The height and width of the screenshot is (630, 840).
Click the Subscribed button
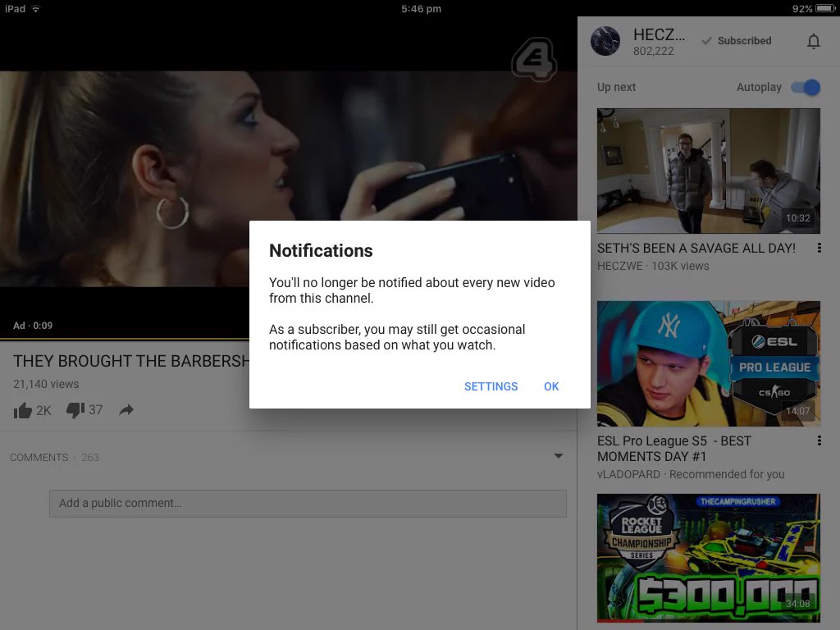click(x=737, y=41)
